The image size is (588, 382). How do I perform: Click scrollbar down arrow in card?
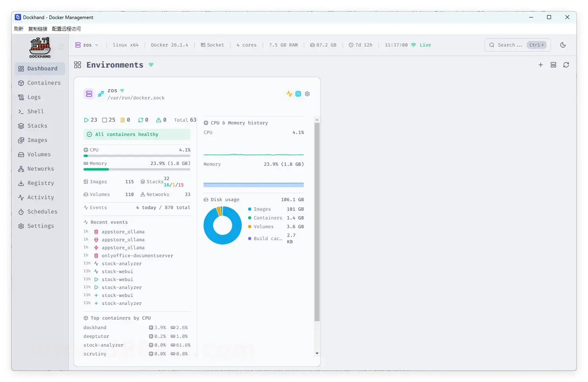point(317,353)
